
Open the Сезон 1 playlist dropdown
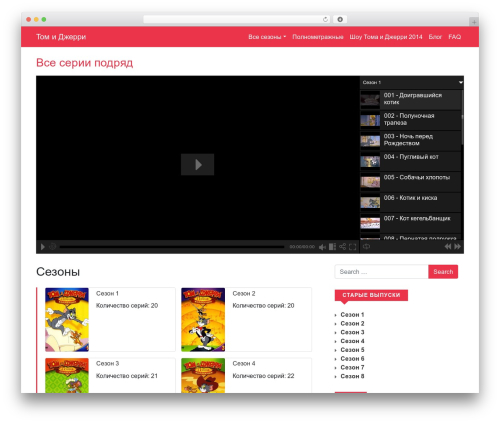tap(412, 82)
